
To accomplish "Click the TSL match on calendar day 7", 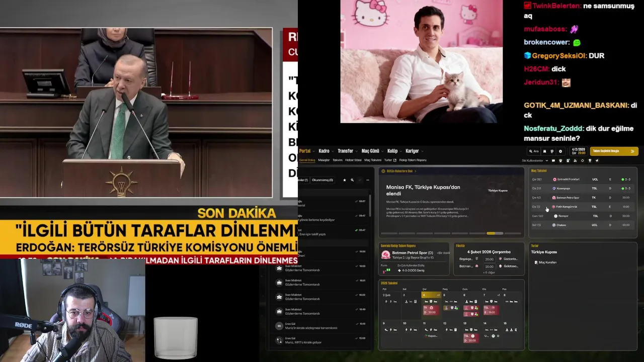I will tap(492, 310).
